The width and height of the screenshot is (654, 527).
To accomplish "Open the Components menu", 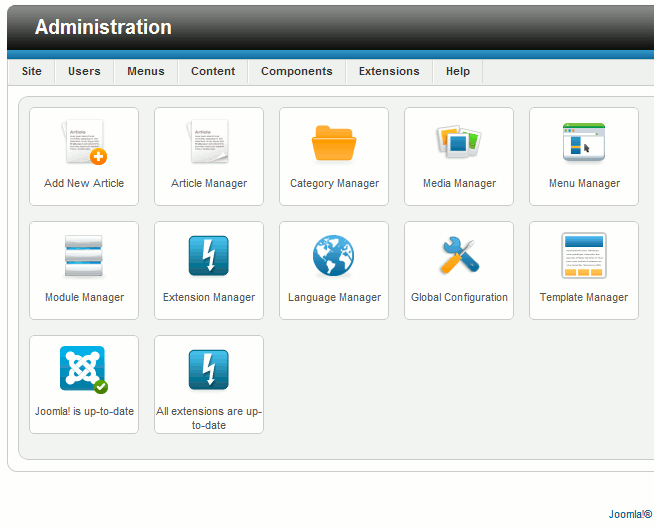I will click(297, 71).
